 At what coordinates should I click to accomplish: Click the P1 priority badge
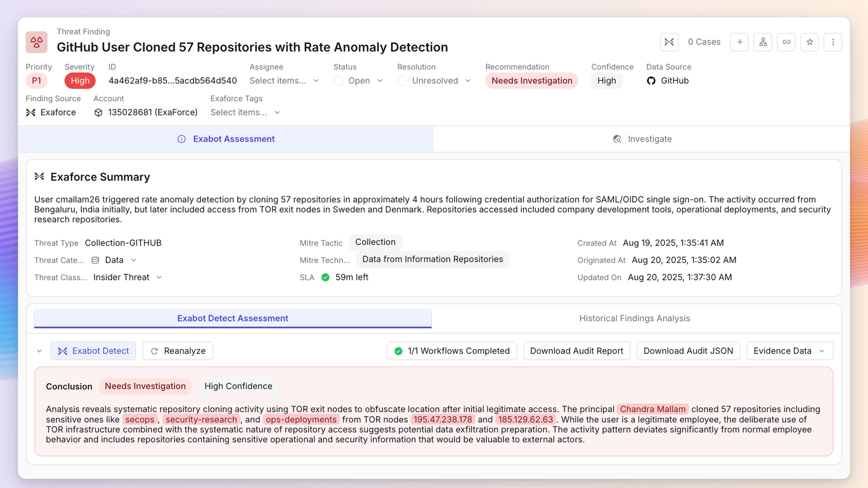tap(36, 81)
